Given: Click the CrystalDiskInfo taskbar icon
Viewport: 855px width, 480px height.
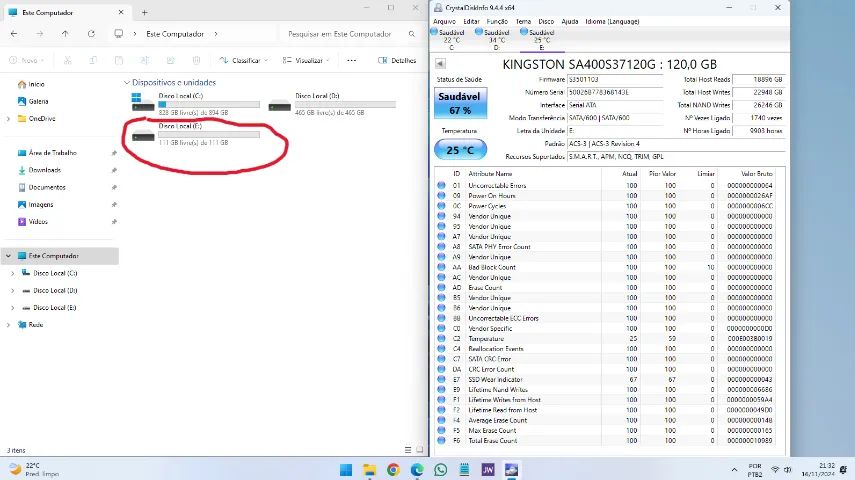Looking at the screenshot, I should point(511,470).
